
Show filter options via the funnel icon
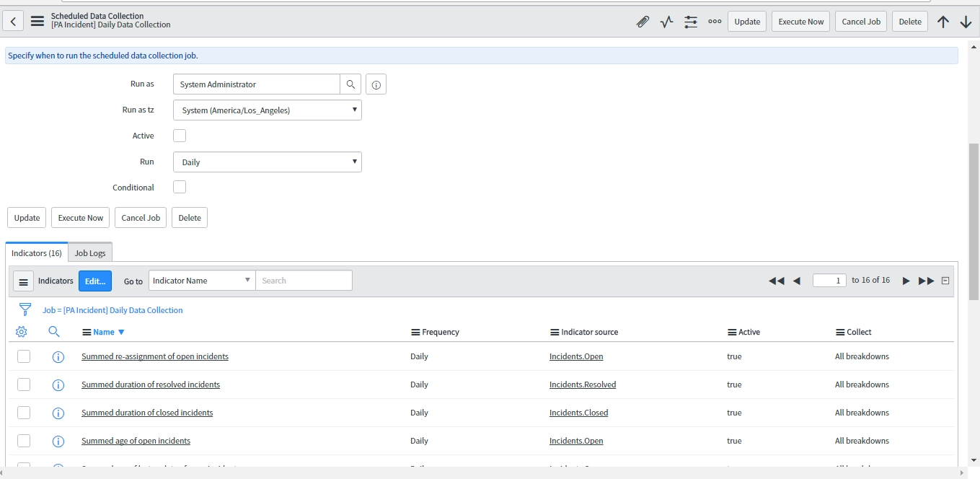point(25,309)
